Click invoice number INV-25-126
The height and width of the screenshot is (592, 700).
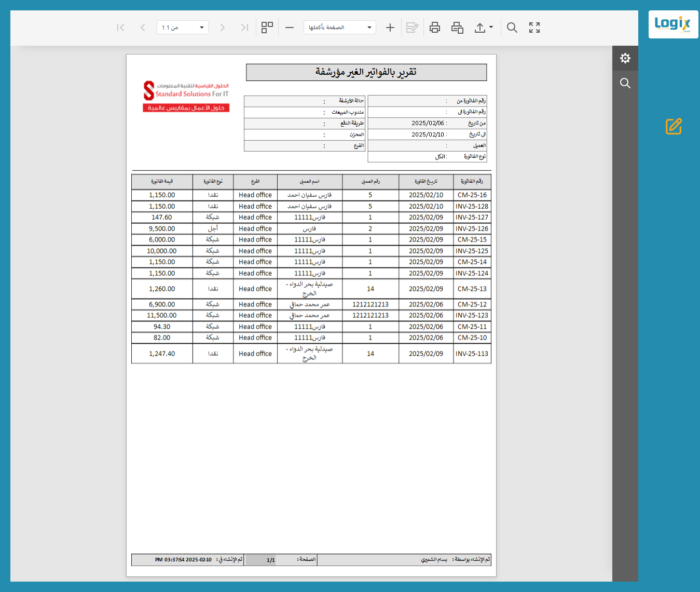(x=472, y=229)
